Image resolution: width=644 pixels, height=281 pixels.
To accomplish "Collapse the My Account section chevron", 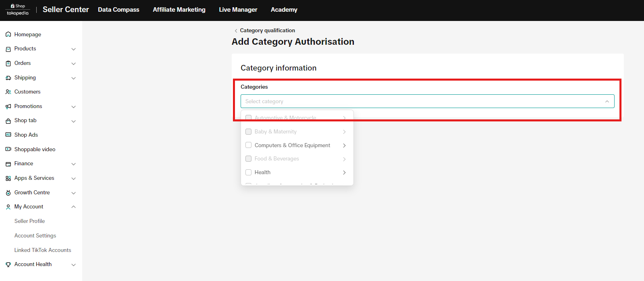I will [73, 207].
